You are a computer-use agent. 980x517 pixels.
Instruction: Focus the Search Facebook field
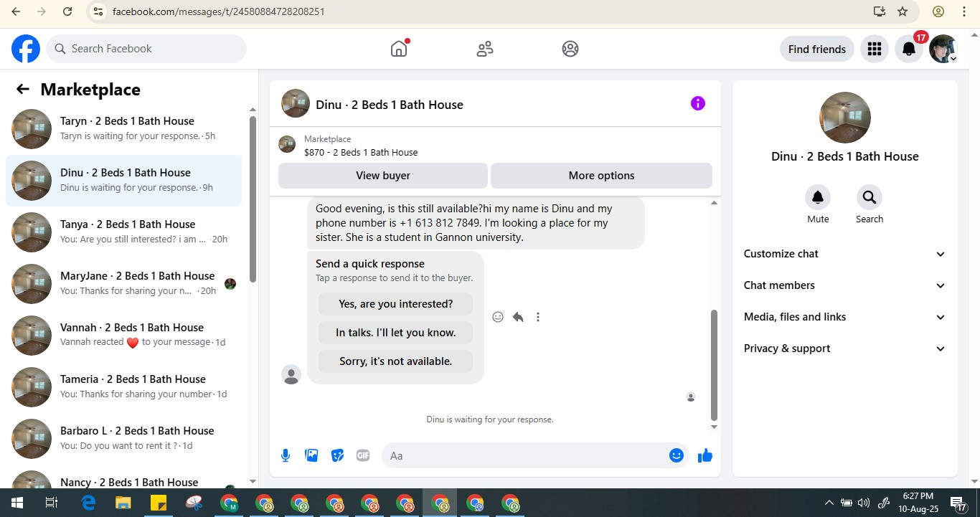click(x=147, y=49)
